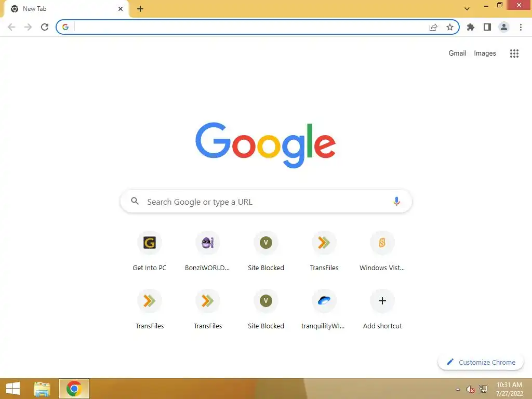Reload the current page

[45, 27]
